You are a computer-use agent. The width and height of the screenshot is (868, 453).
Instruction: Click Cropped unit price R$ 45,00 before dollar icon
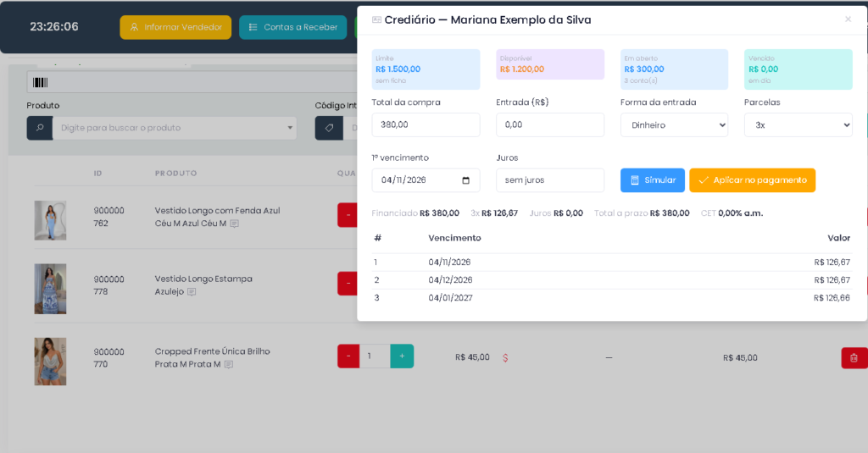click(472, 357)
